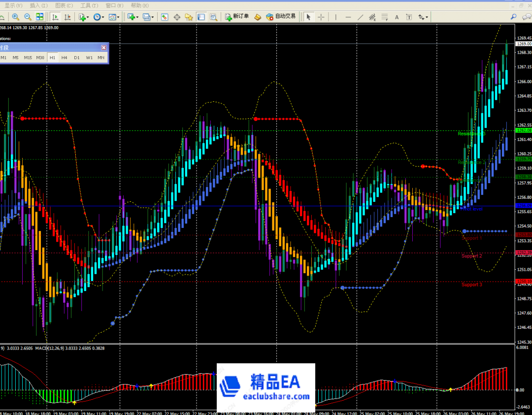
Task: Switch timeframe to H4
Action: (x=64, y=58)
